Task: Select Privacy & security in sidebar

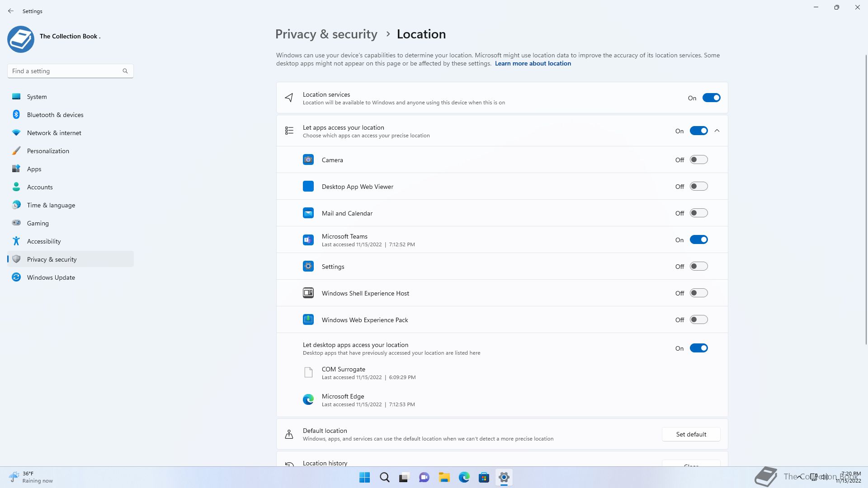Action: click(x=71, y=259)
